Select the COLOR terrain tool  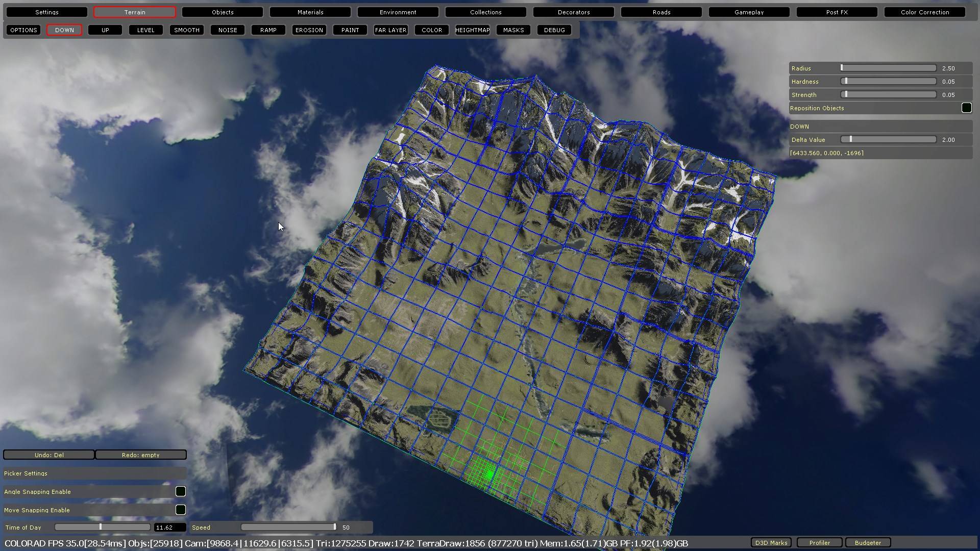(x=432, y=30)
